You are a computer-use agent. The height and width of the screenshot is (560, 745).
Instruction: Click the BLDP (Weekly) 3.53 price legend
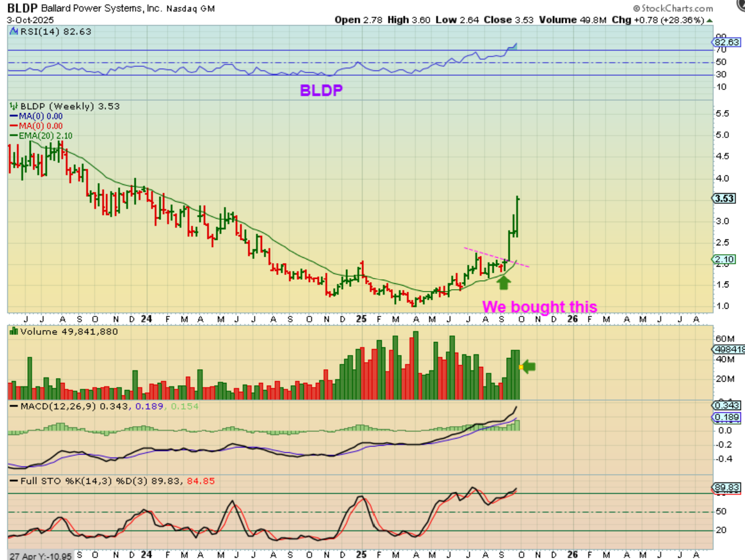(x=65, y=106)
